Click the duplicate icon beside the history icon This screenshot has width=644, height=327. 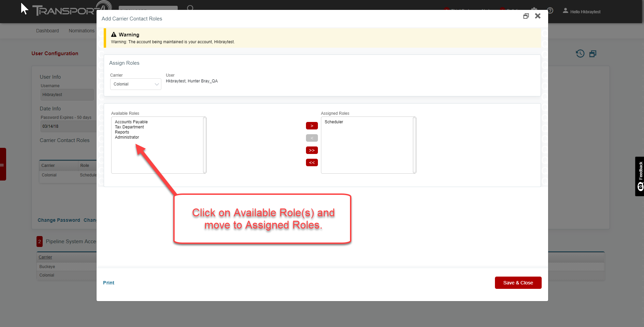[593, 53]
